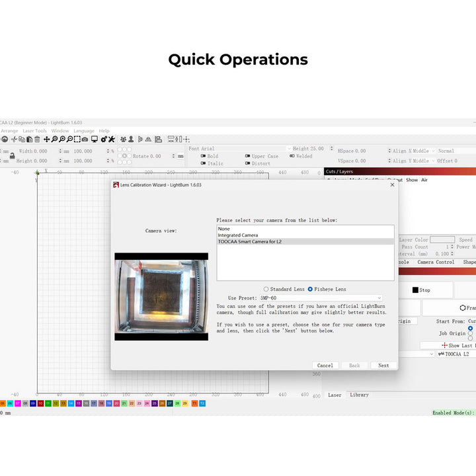Select TOOCAA Smart Camera for L2 in list
The height and width of the screenshot is (476, 476).
coord(250,242)
